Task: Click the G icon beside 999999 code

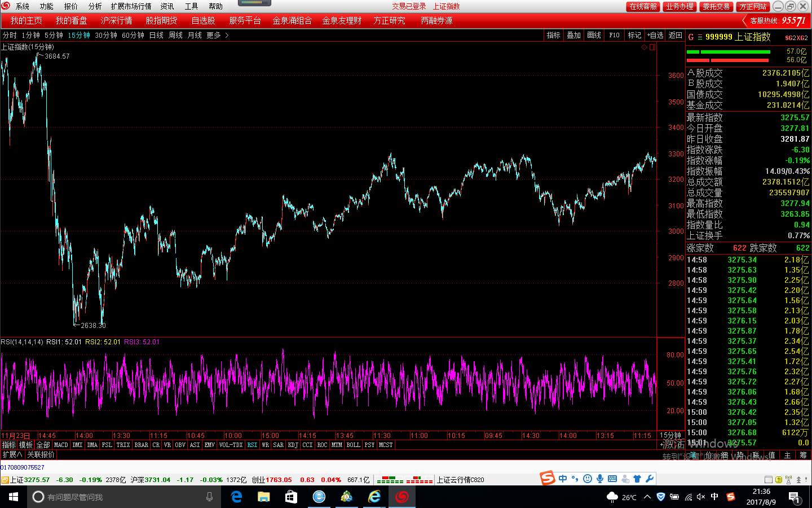Action: (x=691, y=37)
